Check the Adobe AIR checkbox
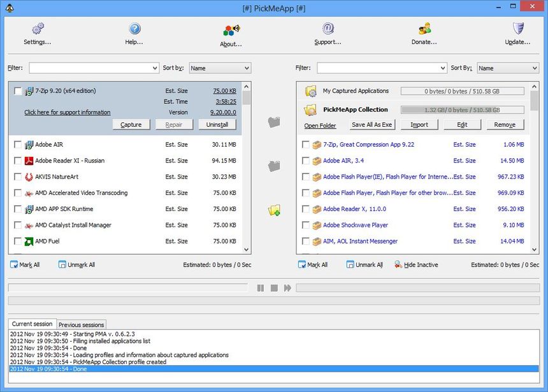548x392 pixels. pos(18,145)
